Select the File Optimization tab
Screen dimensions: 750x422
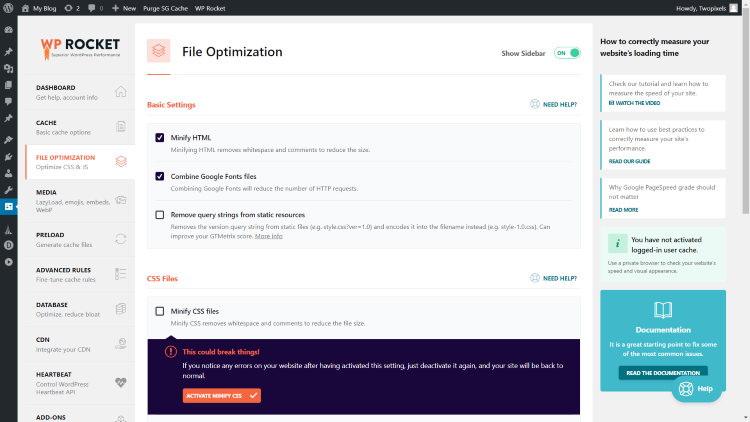pyautogui.click(x=80, y=162)
